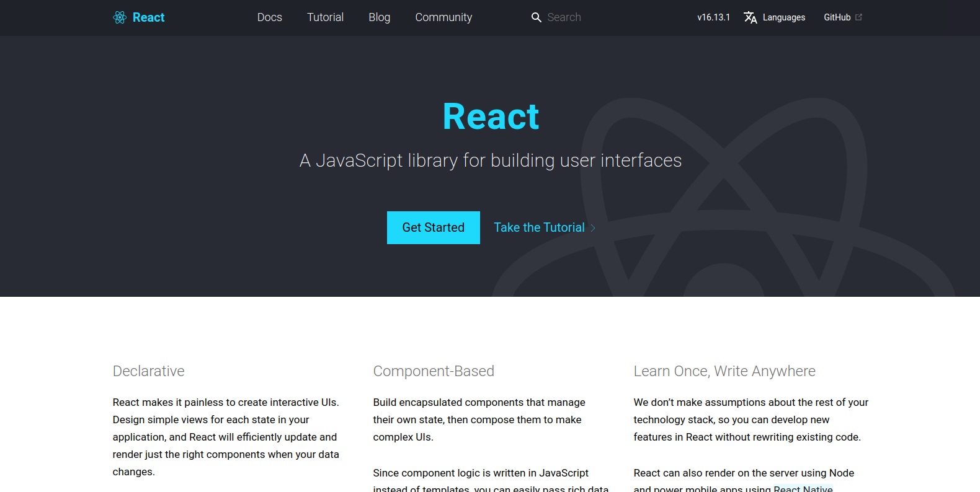Visit the GitHub link in header
980x492 pixels.
coord(837,17)
